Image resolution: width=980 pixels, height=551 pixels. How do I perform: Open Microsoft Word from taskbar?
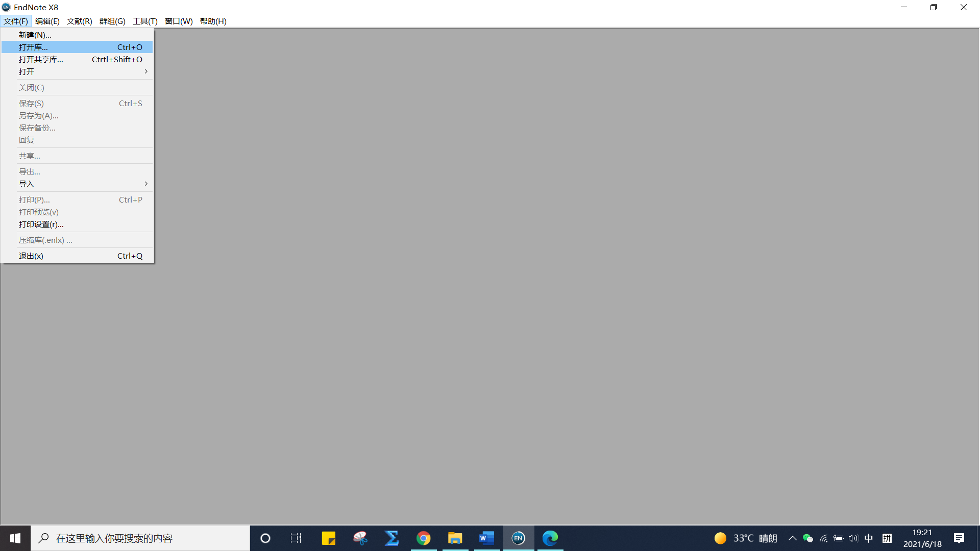tap(486, 538)
